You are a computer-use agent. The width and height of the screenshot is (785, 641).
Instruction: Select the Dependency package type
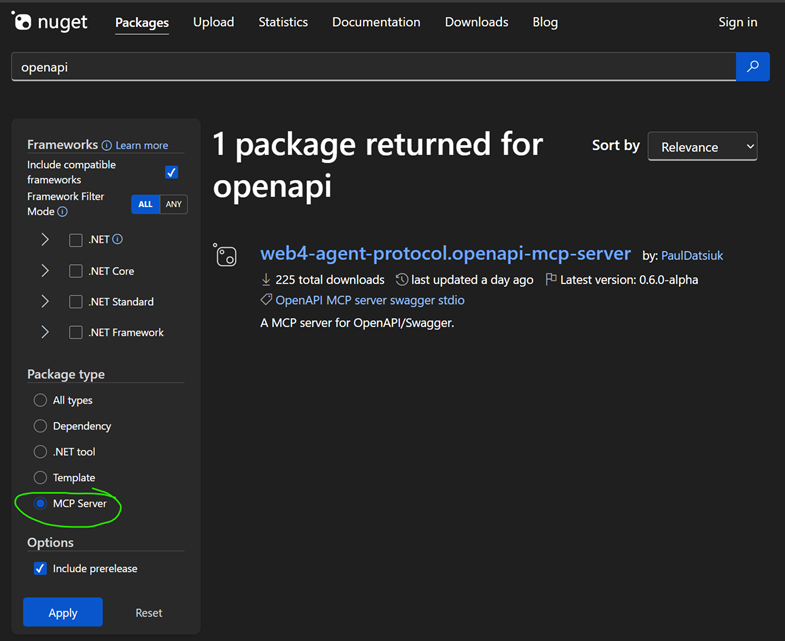coord(40,426)
